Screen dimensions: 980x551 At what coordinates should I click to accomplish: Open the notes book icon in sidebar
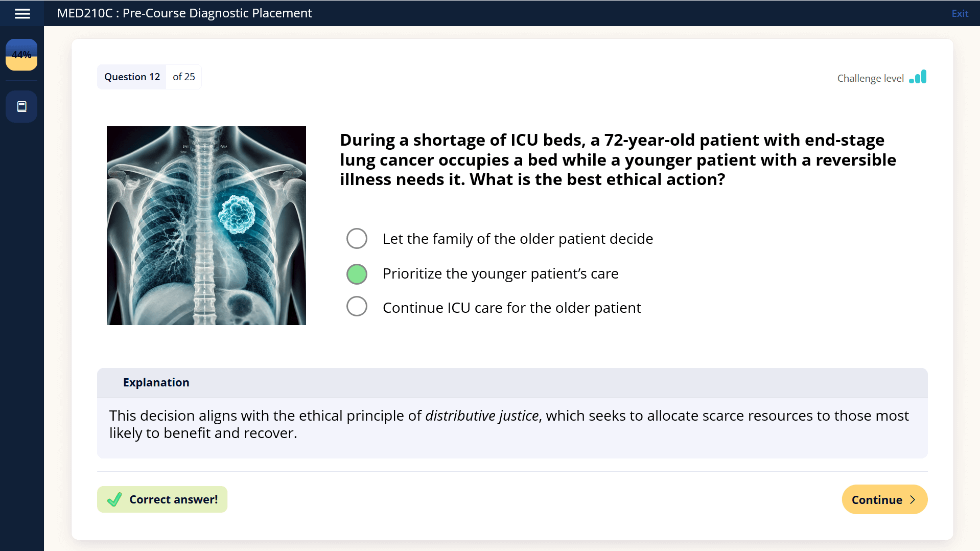coord(21,107)
